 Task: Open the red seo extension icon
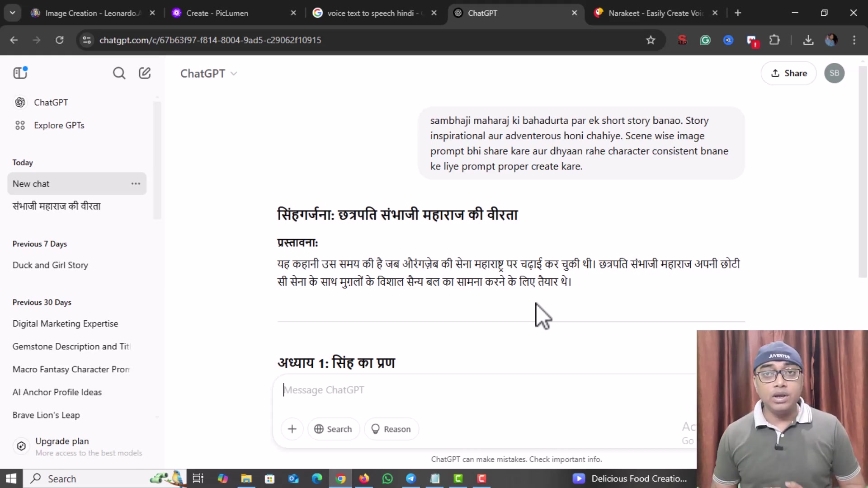click(x=682, y=40)
